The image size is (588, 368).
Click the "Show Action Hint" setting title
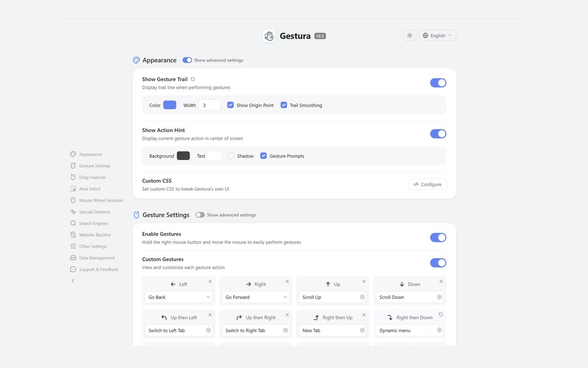pos(164,130)
